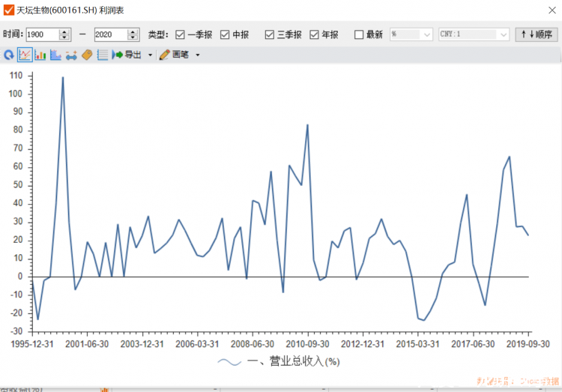Click the 2006-03-31 axis label
This screenshot has width=562, height=392.
click(x=197, y=344)
